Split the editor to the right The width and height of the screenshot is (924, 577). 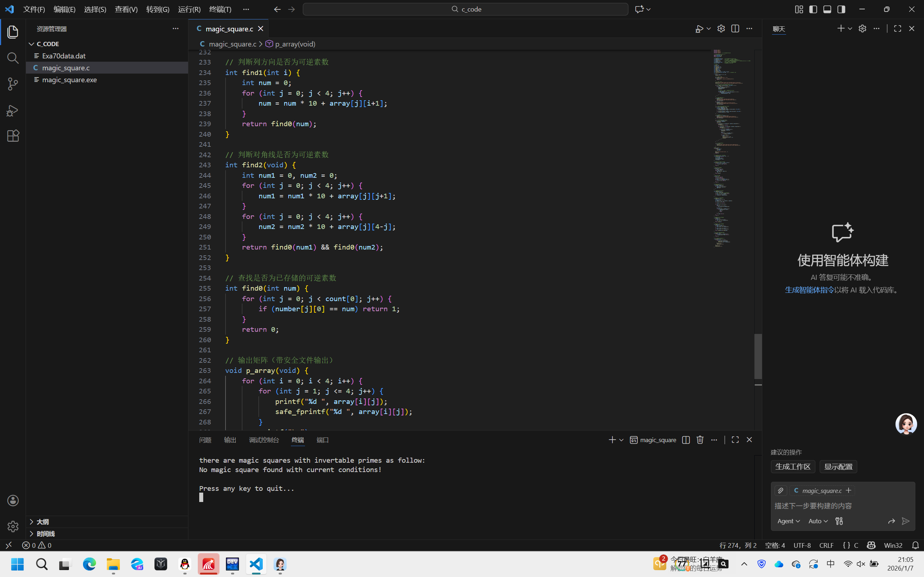click(x=735, y=28)
